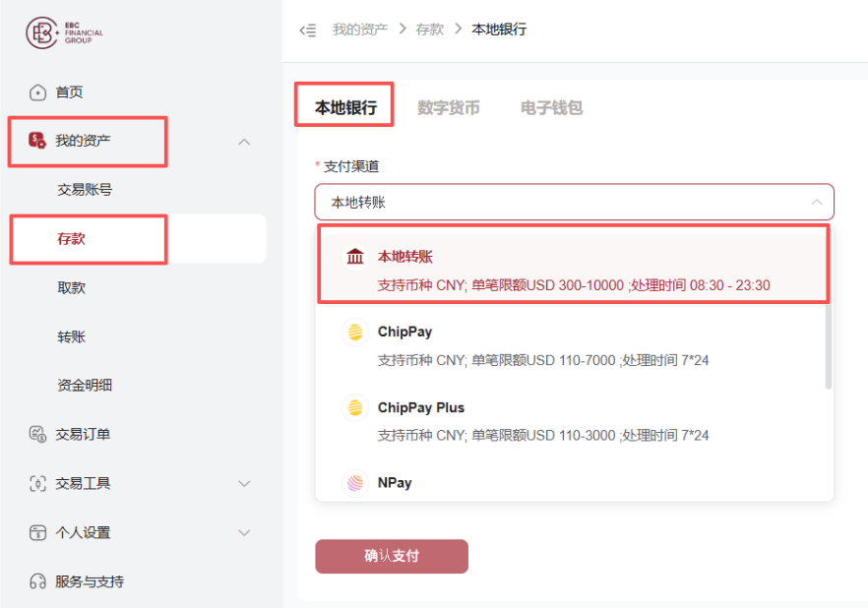Viewport: 868px width, 608px height.
Task: Collapse the 我的资产 section chevron
Action: point(244,143)
